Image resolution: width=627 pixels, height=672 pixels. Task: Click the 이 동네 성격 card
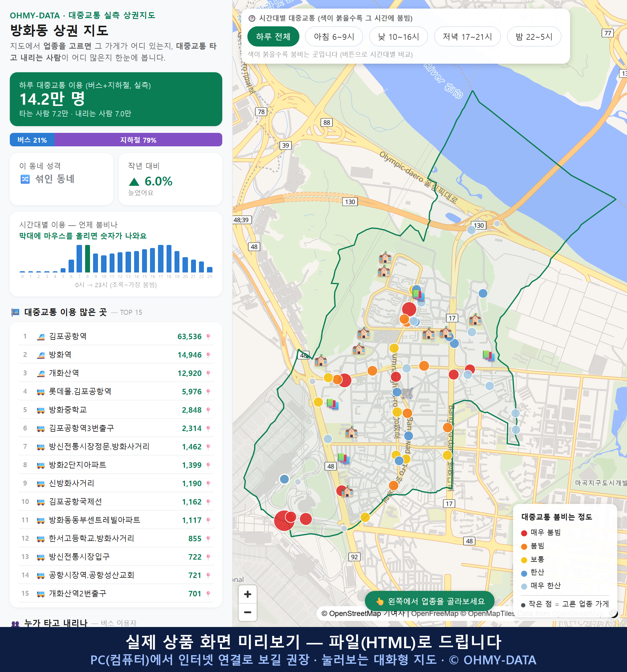pyautogui.click(x=62, y=179)
